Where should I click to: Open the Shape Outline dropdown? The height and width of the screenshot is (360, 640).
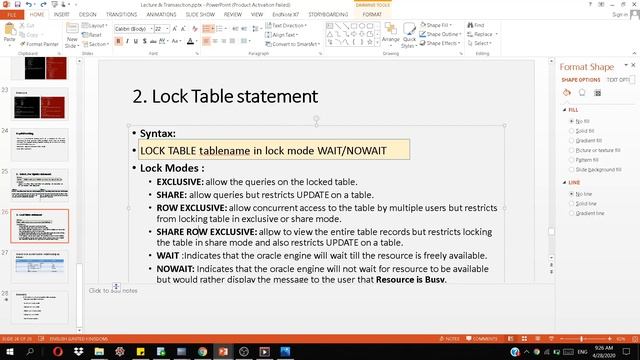click(x=440, y=34)
